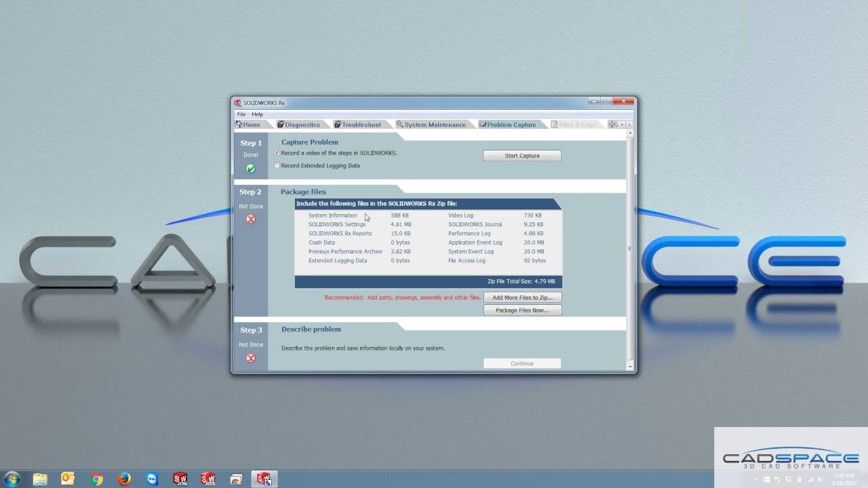This screenshot has height=488, width=868.
Task: Click the SOLIDWORKS Settings file entry
Action: (337, 224)
